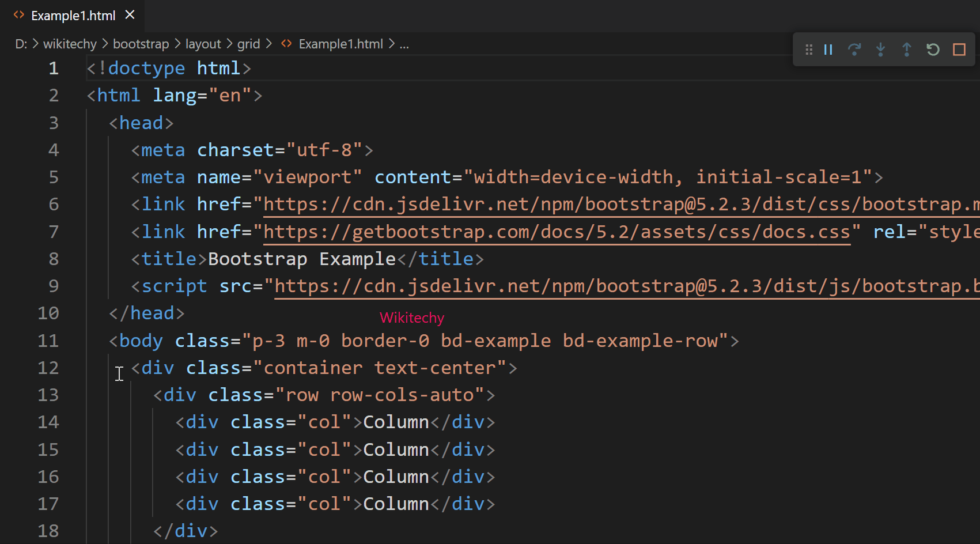Open the layout breadcrumb folder
980x544 pixels.
(203, 44)
